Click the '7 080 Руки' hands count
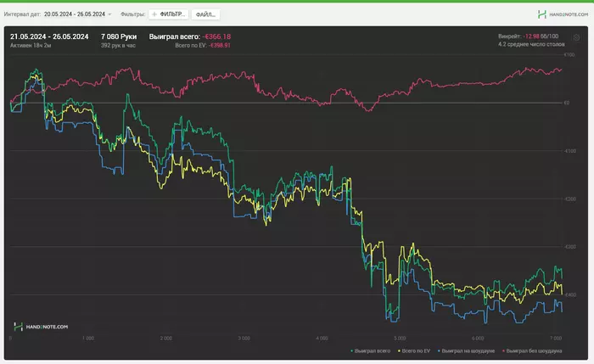This screenshot has height=364, width=594. pyautogui.click(x=119, y=36)
